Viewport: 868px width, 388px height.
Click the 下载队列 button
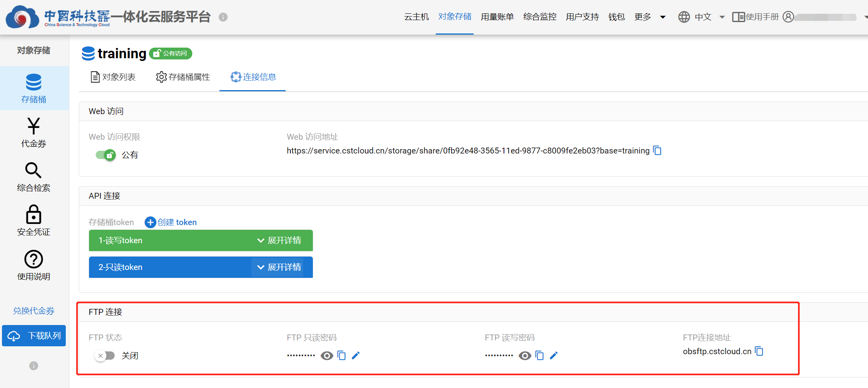click(34, 336)
